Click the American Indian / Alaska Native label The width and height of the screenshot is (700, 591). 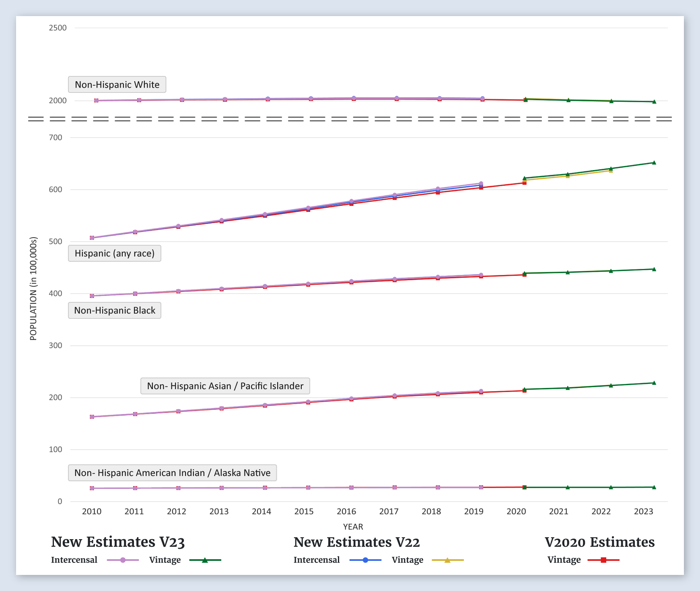tap(172, 473)
